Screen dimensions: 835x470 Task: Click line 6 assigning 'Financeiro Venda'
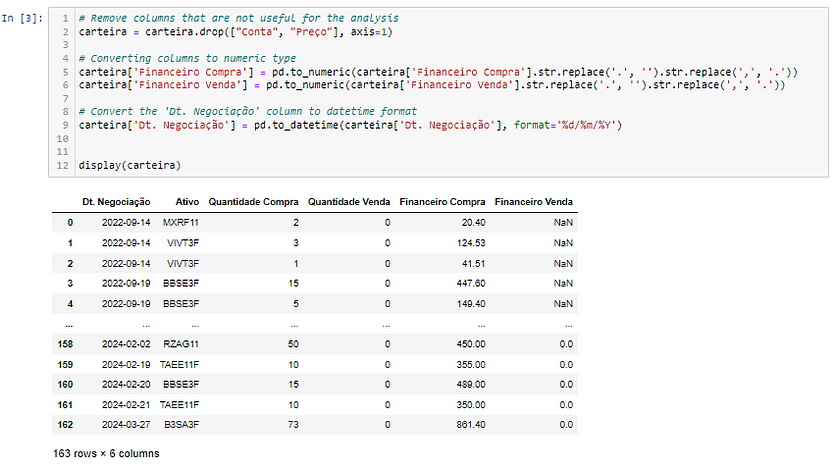coord(432,85)
